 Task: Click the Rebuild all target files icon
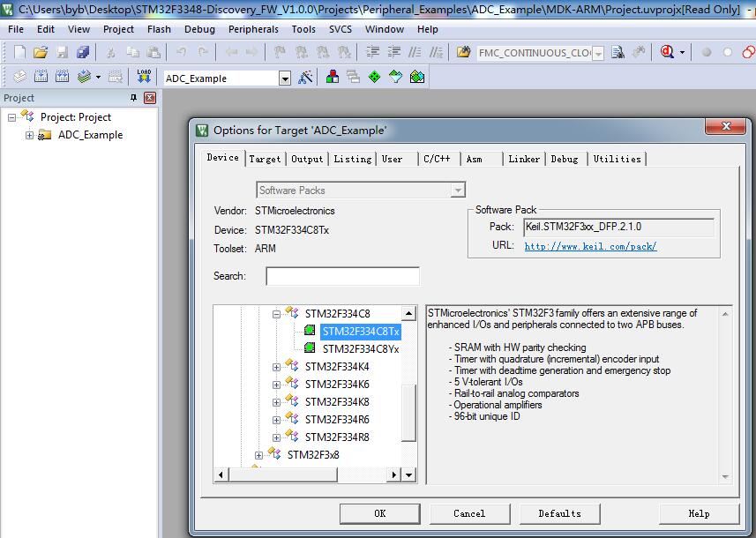pyautogui.click(x=63, y=77)
